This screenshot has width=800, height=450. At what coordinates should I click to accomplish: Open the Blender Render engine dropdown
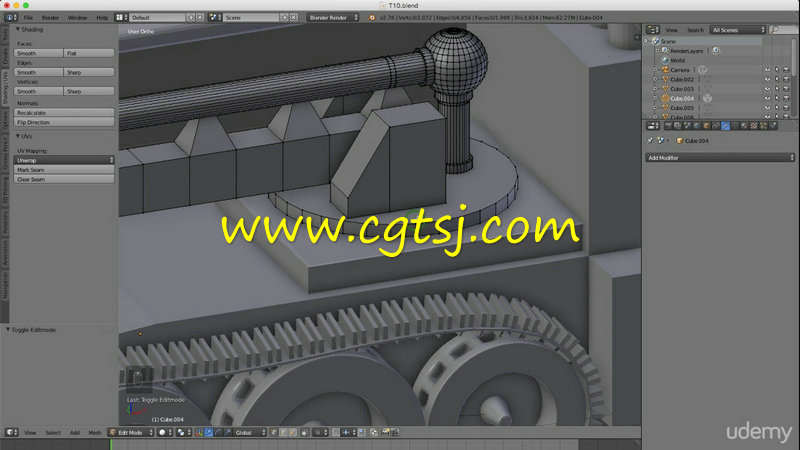coord(333,17)
